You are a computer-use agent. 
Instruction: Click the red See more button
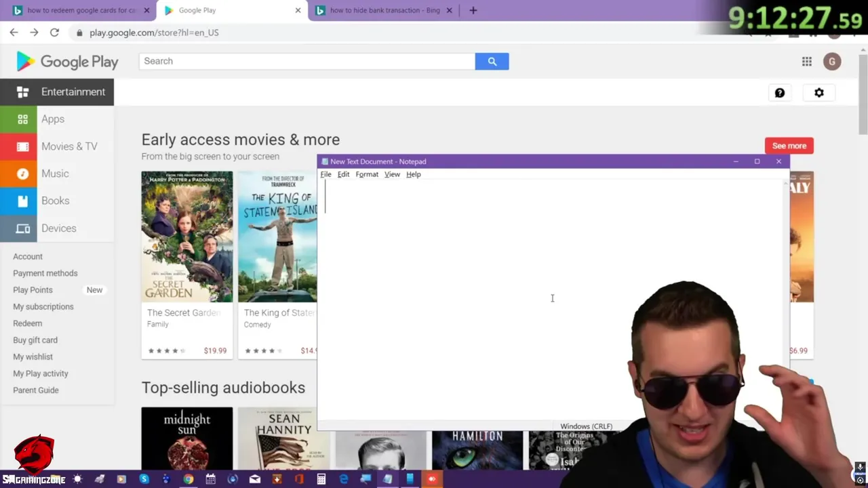[x=789, y=146]
